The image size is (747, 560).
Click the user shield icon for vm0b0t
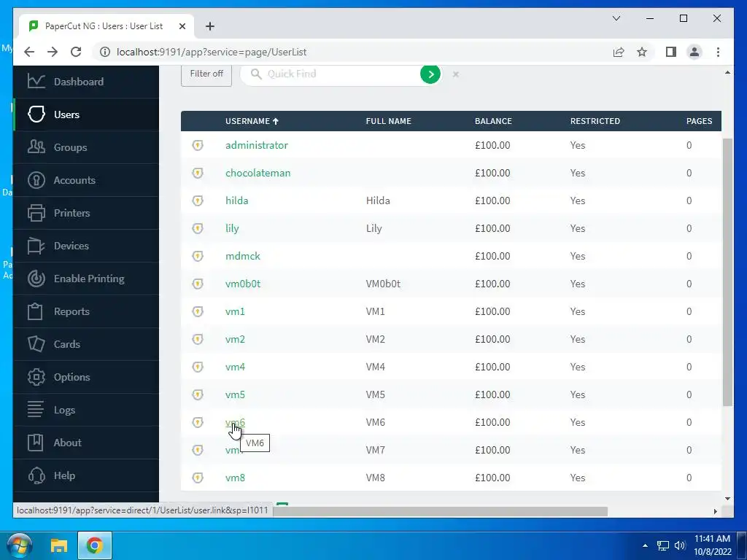(198, 284)
